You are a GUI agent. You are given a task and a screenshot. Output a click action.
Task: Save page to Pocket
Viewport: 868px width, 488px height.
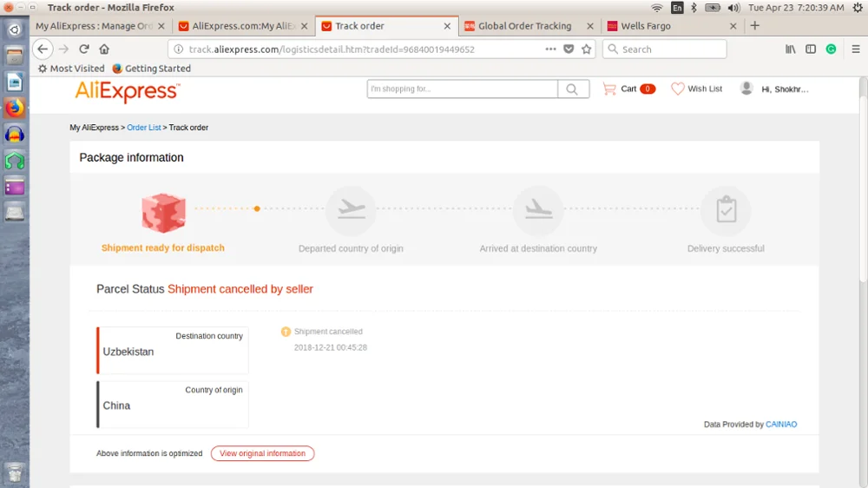(x=569, y=49)
